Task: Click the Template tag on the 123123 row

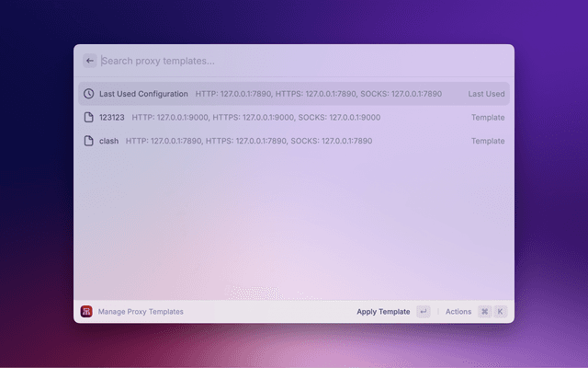Action: click(x=488, y=118)
